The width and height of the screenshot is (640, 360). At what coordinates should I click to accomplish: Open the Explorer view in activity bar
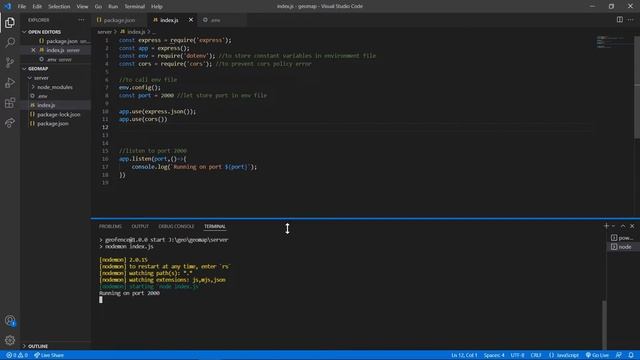pyautogui.click(x=10, y=23)
